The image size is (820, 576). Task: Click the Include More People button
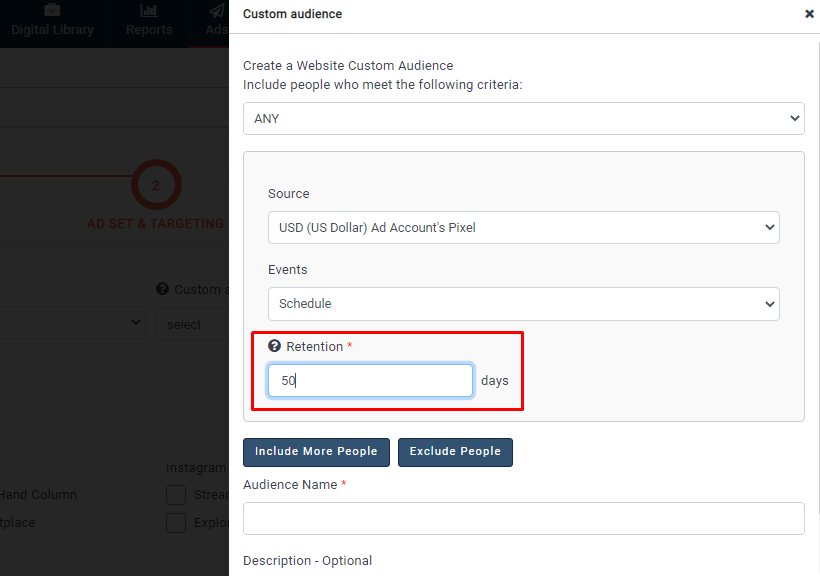tap(316, 452)
